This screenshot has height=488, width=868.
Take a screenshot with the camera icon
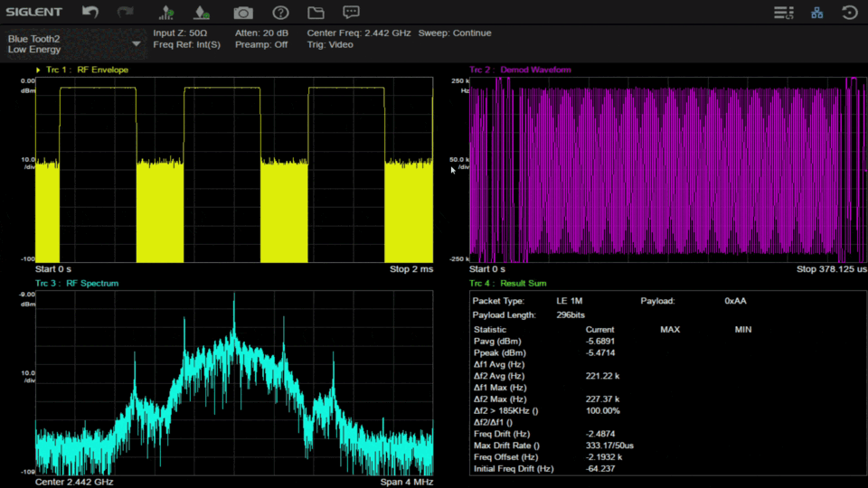pyautogui.click(x=242, y=13)
